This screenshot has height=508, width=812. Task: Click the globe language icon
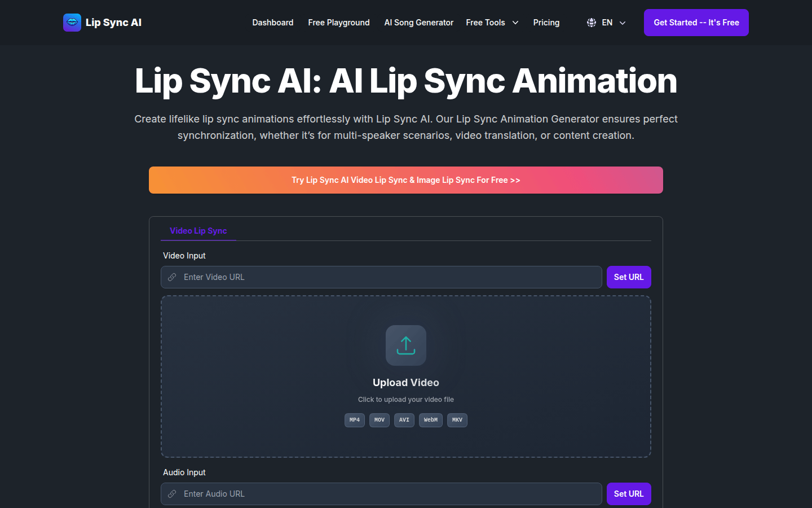click(592, 23)
